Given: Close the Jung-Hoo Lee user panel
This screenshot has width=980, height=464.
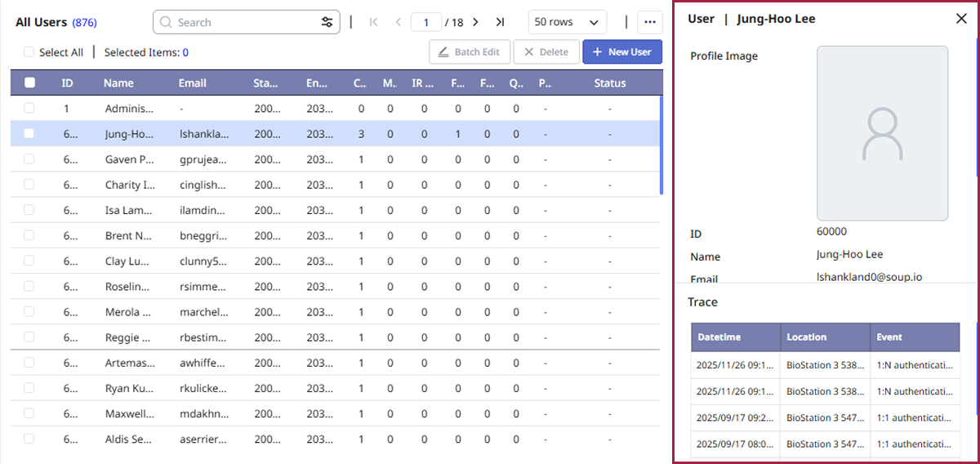Looking at the screenshot, I should coord(961,19).
